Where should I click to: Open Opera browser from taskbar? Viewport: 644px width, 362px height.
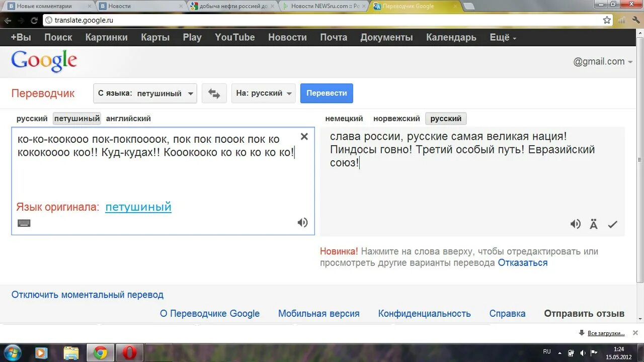click(x=130, y=353)
